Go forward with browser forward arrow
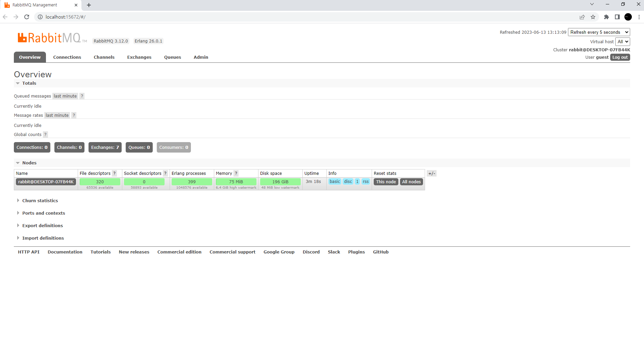This screenshot has height=349, width=644. tap(16, 17)
